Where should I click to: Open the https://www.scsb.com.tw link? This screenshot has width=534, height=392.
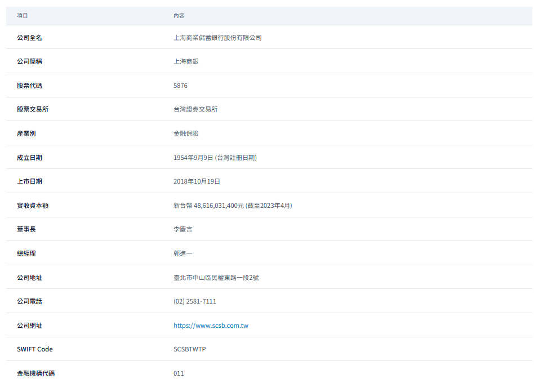pyautogui.click(x=211, y=326)
